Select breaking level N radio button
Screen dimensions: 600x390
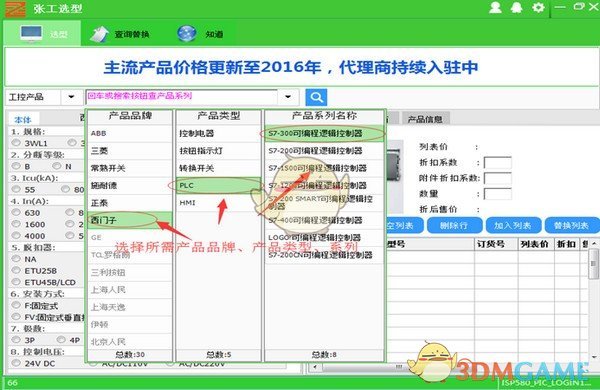pos(57,166)
